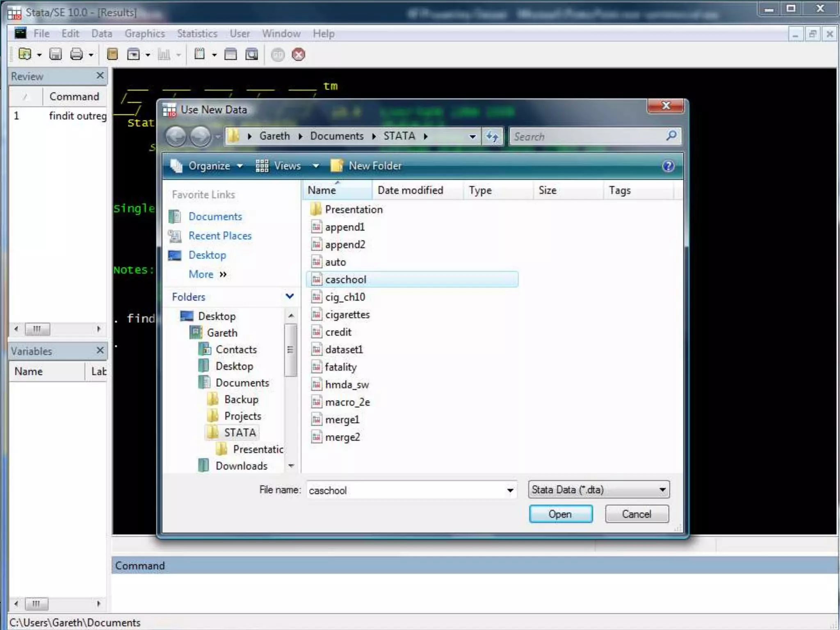Open the Graphics menu
The image size is (840, 630).
click(x=144, y=34)
